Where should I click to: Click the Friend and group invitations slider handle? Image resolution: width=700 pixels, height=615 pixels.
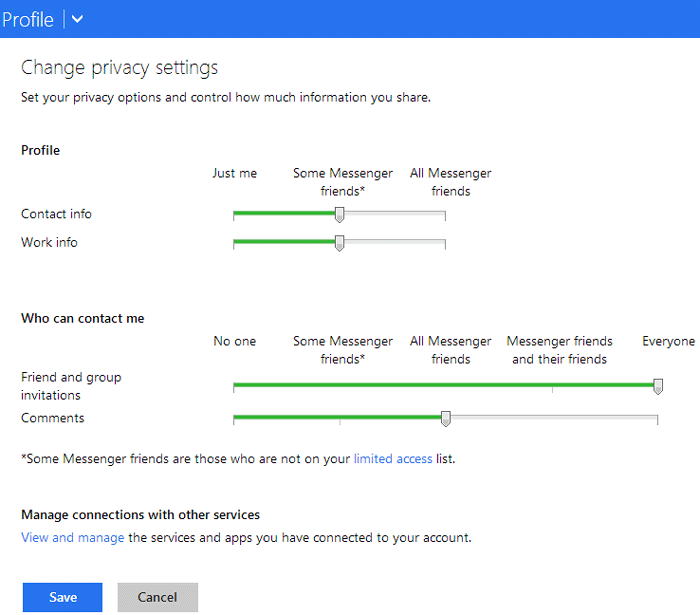[658, 386]
